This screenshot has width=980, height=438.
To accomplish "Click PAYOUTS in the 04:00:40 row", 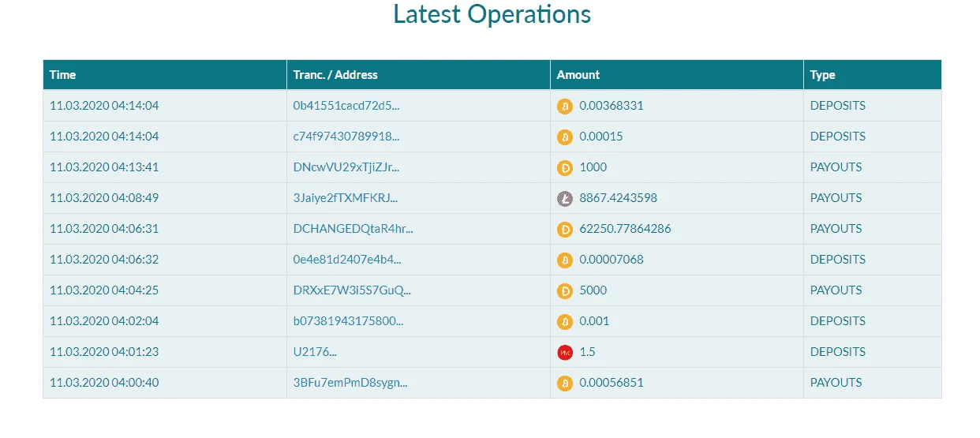I will click(x=836, y=383).
